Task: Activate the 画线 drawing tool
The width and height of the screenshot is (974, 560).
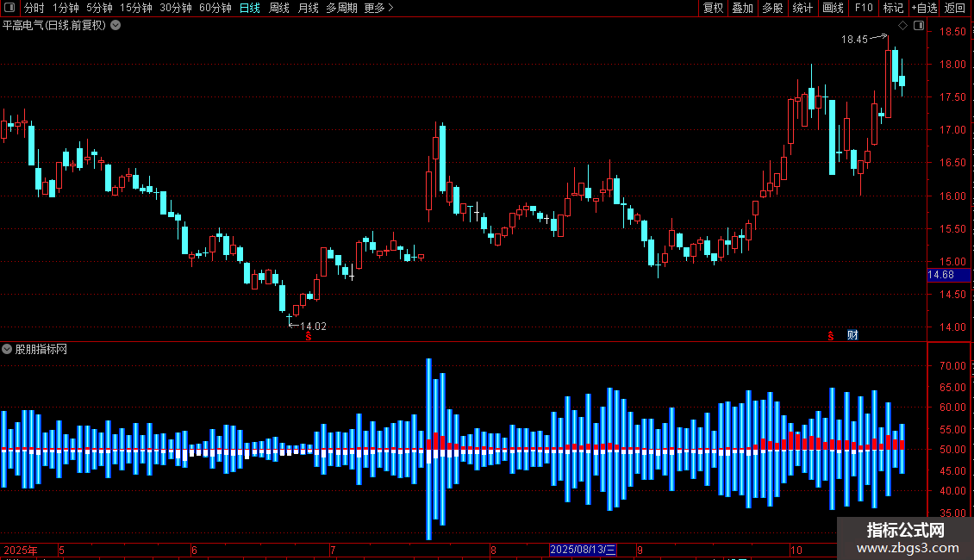Action: pos(833,8)
